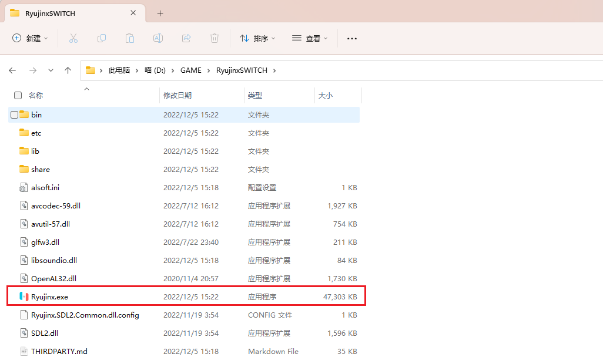Click the 2020/11/4 20:57 date cell
This screenshot has height=364, width=603.
[x=191, y=278]
